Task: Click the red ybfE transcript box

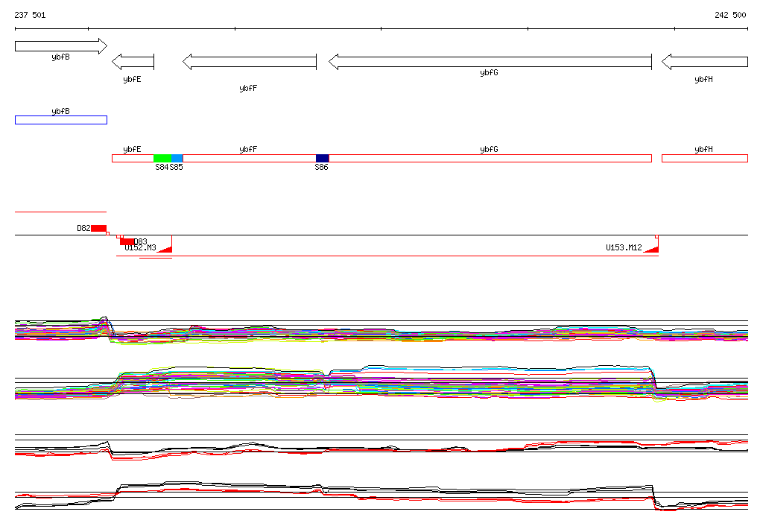Action: 133,158
